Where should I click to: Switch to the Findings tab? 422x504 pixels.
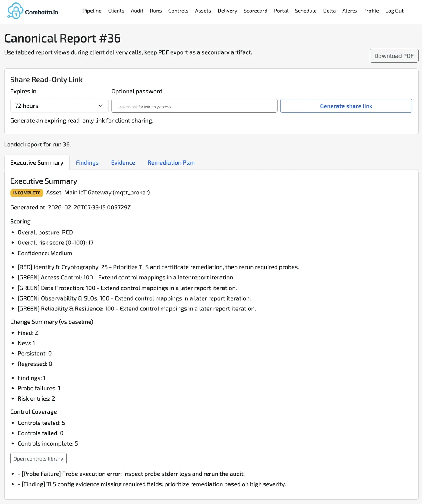coord(87,162)
